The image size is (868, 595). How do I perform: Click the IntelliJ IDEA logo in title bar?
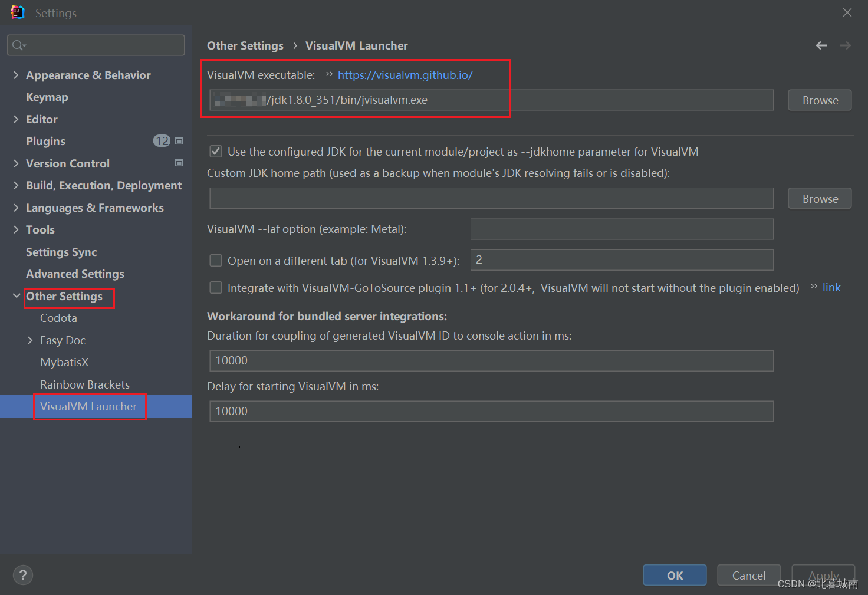pyautogui.click(x=17, y=12)
